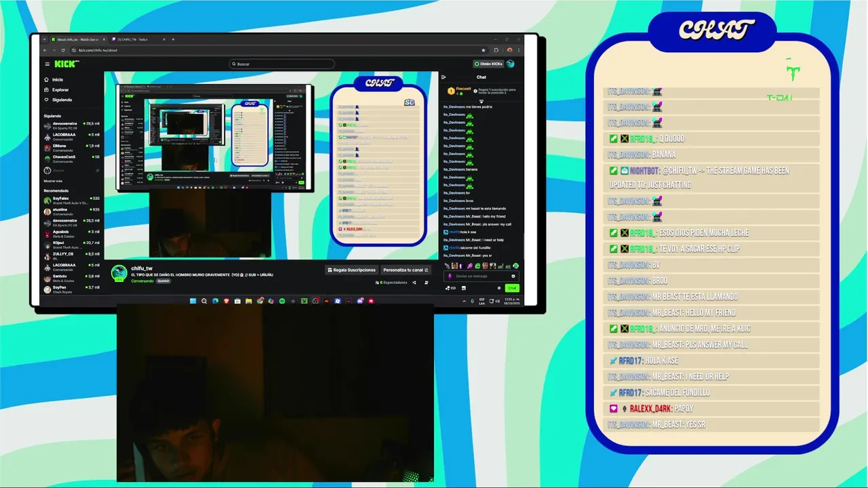This screenshot has width=868, height=488.
Task: Show hidden system tray icons chevron
Action: 464,302
